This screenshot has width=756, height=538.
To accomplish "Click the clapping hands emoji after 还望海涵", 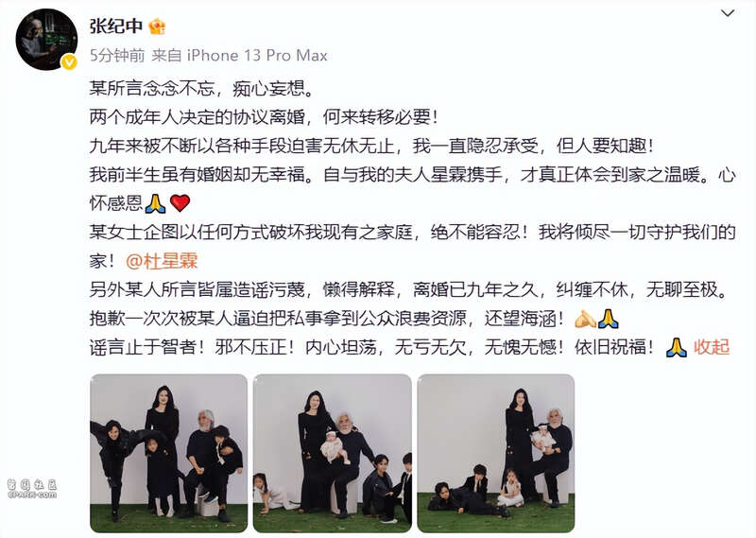I will 584,319.
